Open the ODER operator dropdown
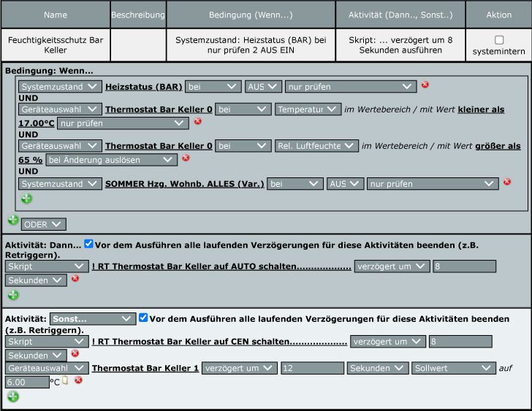Screen dimensions: 532x411 pos(43,224)
